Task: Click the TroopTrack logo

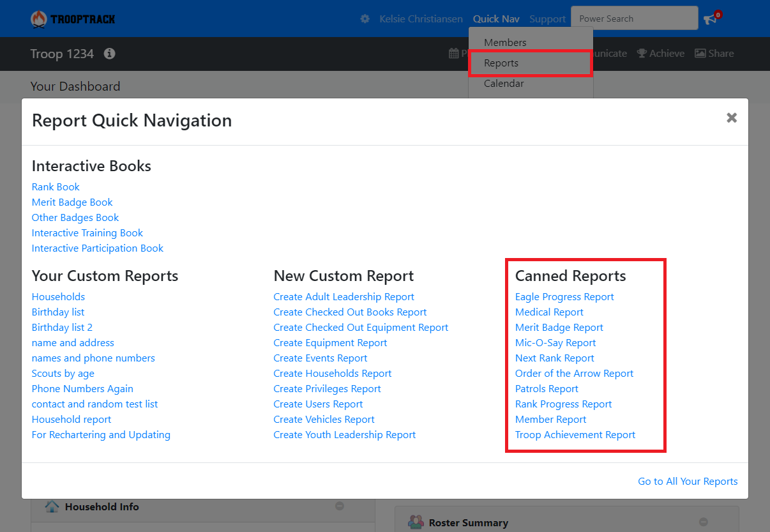Action: [x=73, y=19]
